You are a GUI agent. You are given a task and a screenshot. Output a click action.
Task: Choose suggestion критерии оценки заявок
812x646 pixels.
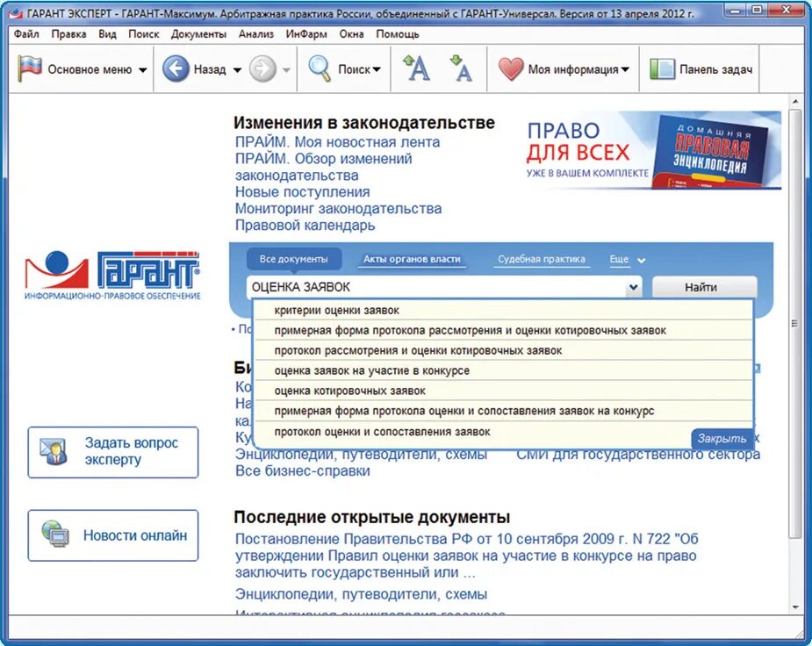[503, 311]
